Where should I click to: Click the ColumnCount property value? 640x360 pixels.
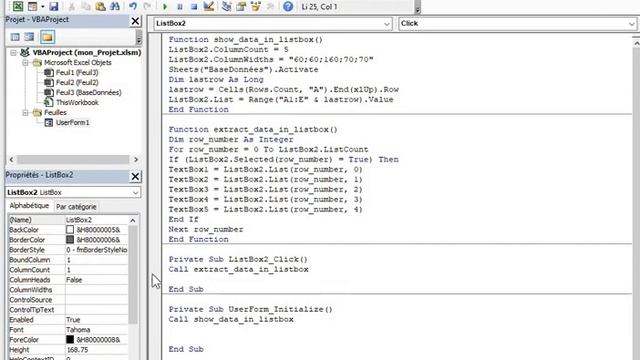[96, 270]
